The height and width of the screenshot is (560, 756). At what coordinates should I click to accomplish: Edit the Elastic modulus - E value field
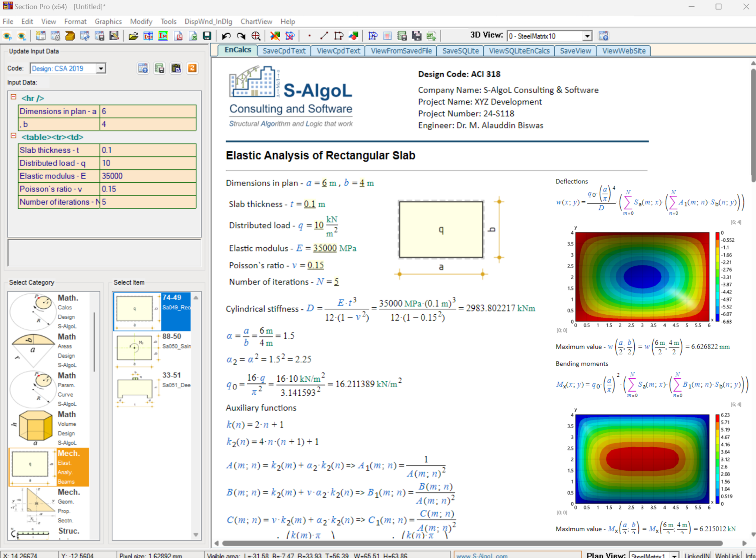148,176
